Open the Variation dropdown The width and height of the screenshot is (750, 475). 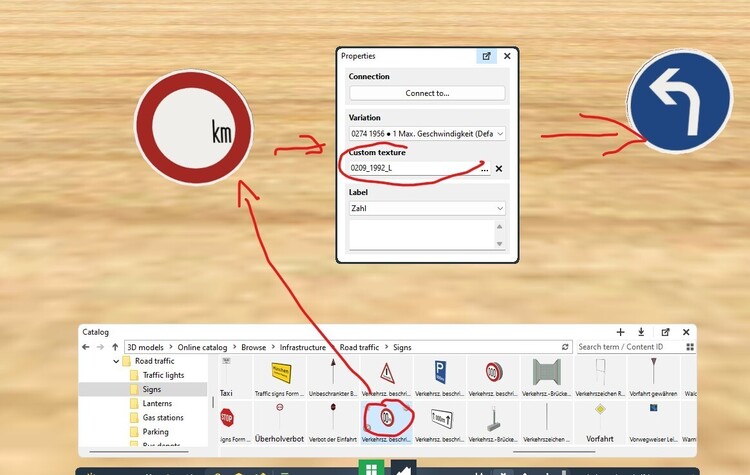[x=427, y=133]
